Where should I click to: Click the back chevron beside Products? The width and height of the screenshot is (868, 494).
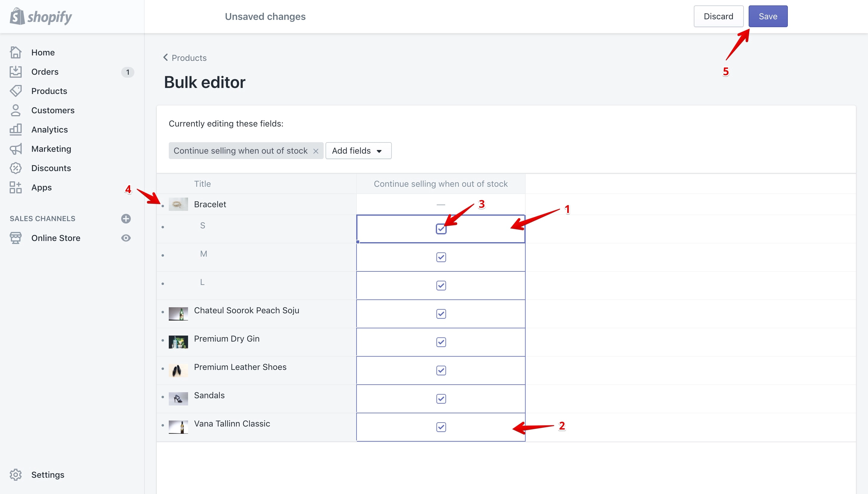tap(165, 57)
